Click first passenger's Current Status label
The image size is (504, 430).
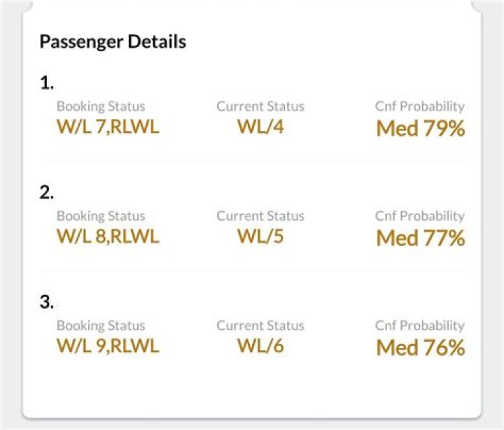point(260,106)
